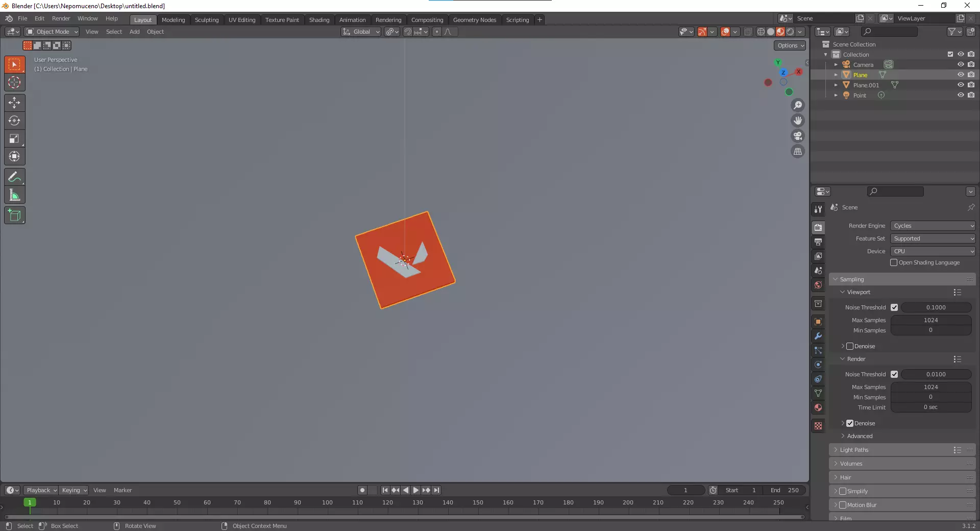
Task: Toggle X-ray display in viewport header
Action: [748, 32]
